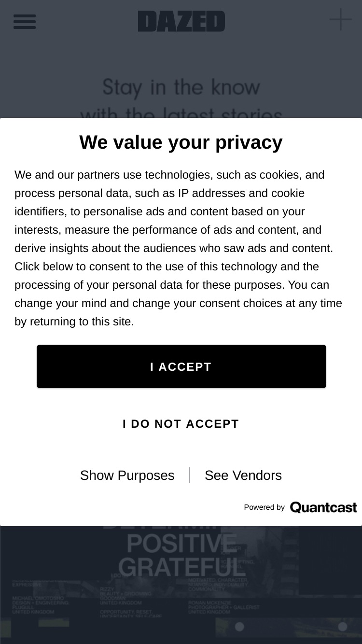Click the Stay in the know headline

tap(181, 87)
